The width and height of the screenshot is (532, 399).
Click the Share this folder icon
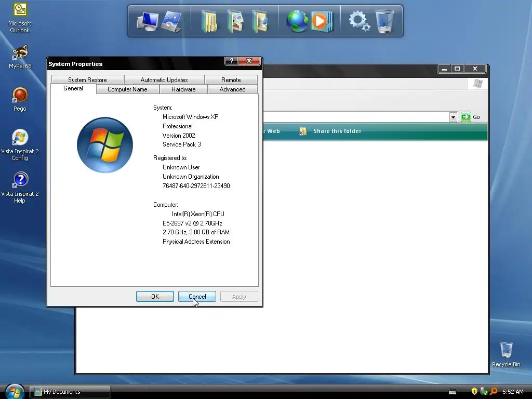coord(303,131)
